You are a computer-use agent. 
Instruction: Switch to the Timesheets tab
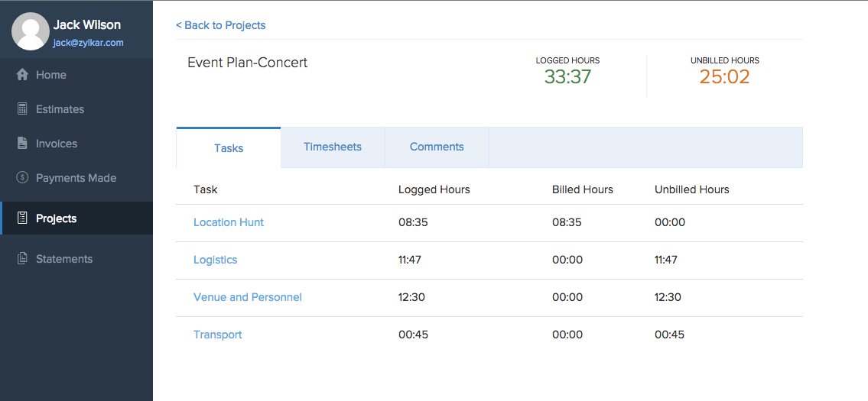tap(333, 147)
